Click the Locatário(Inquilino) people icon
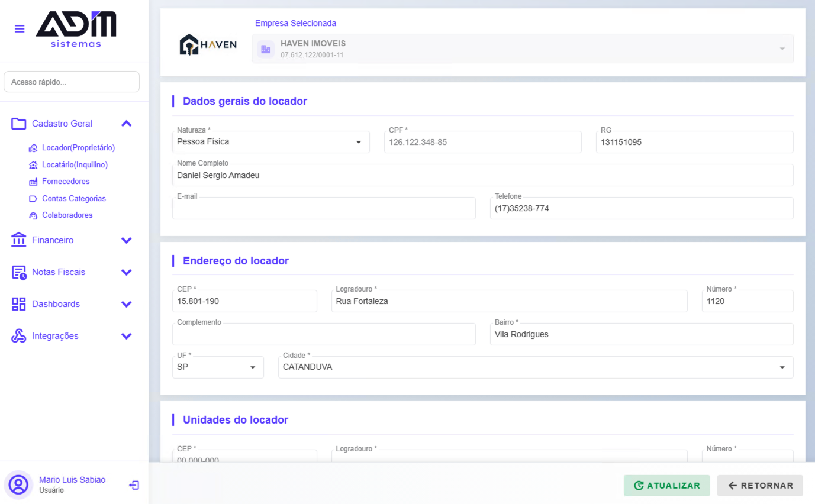815x504 pixels. coord(33,165)
